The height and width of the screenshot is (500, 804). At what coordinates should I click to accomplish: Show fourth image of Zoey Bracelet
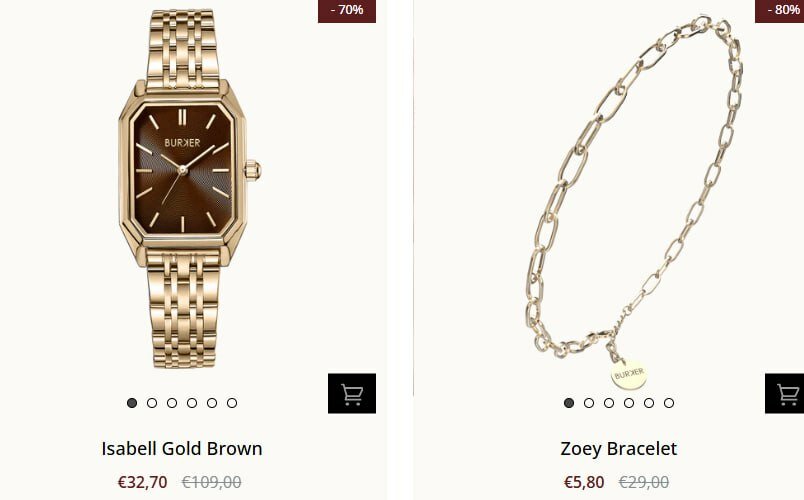coord(629,403)
